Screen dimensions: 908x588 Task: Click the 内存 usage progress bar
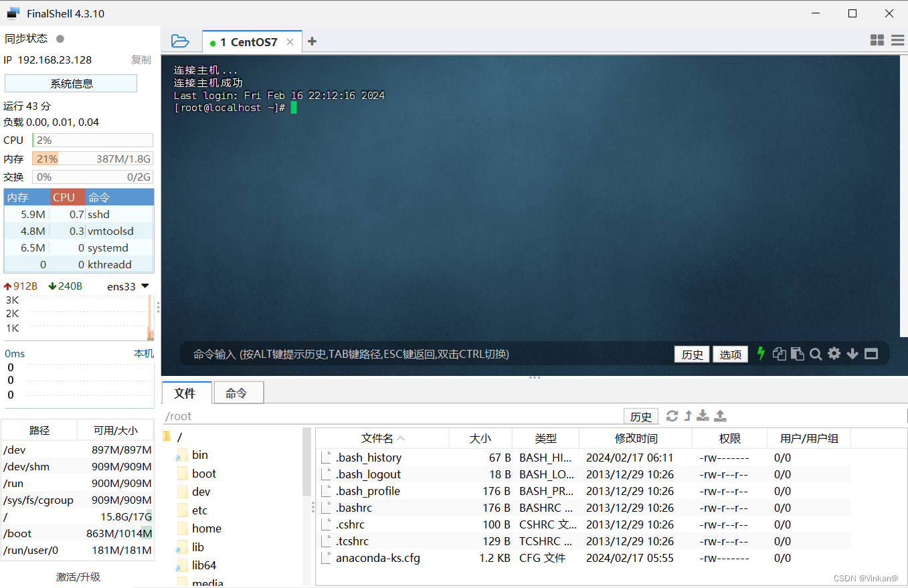coord(92,159)
